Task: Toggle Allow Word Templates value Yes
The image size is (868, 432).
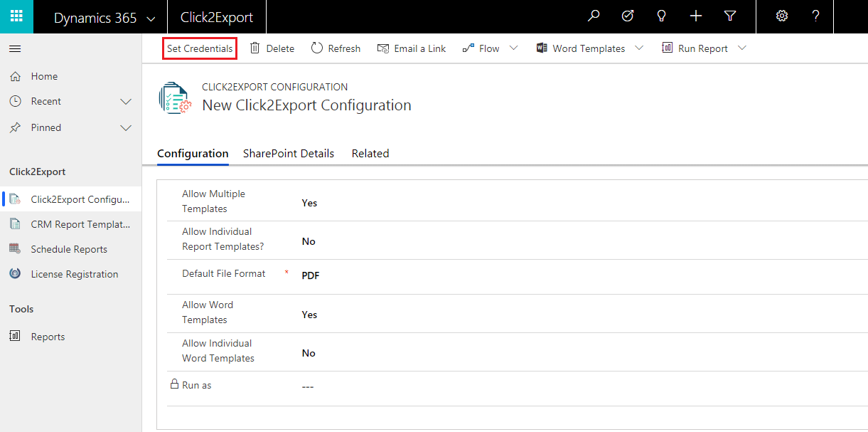Action: click(x=309, y=315)
